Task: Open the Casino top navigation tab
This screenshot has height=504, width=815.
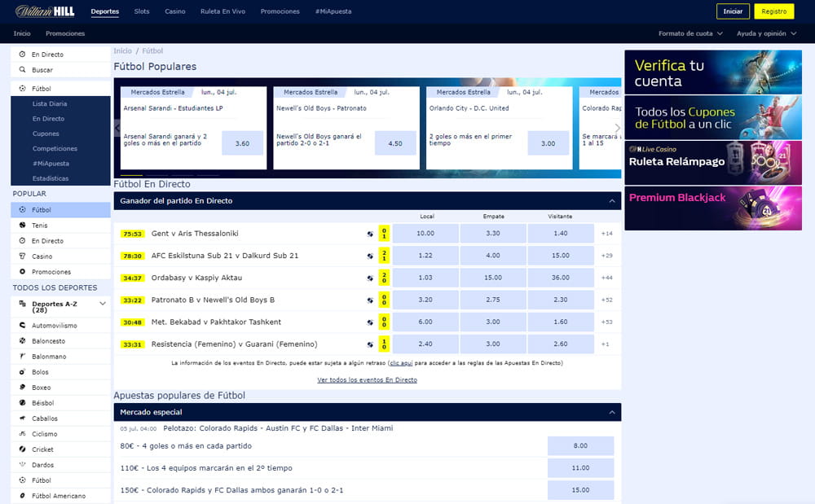Action: (175, 11)
